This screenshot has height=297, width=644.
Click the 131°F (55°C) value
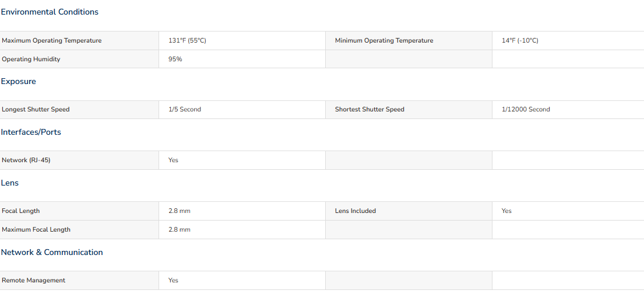(x=187, y=41)
